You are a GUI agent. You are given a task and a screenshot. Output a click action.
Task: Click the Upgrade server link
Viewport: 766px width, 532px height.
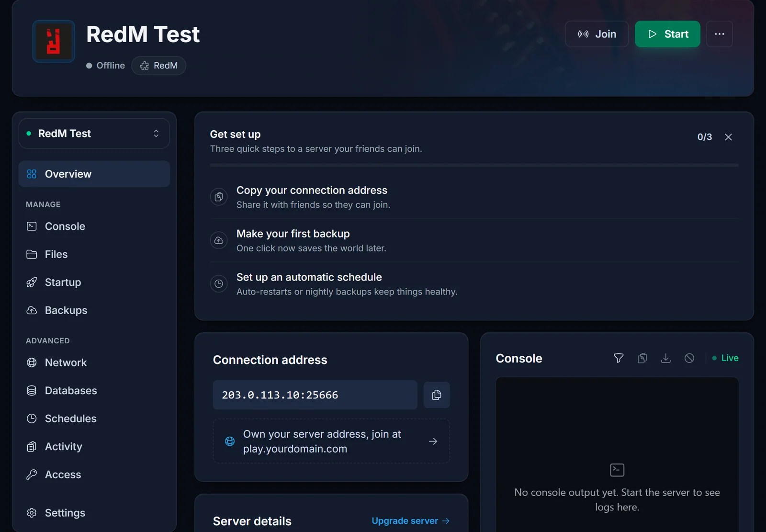pos(411,521)
